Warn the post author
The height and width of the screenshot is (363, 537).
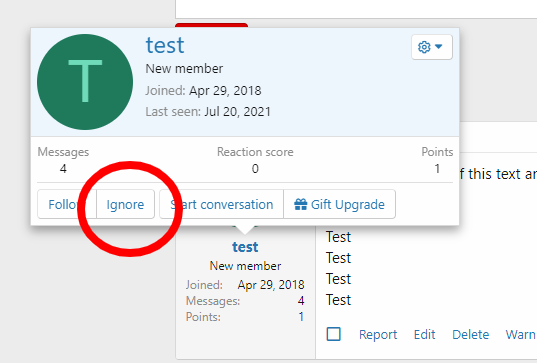point(521,334)
